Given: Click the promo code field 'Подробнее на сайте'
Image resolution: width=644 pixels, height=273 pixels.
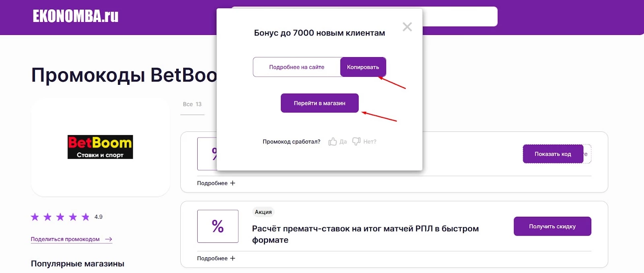Looking at the screenshot, I should coord(297,67).
